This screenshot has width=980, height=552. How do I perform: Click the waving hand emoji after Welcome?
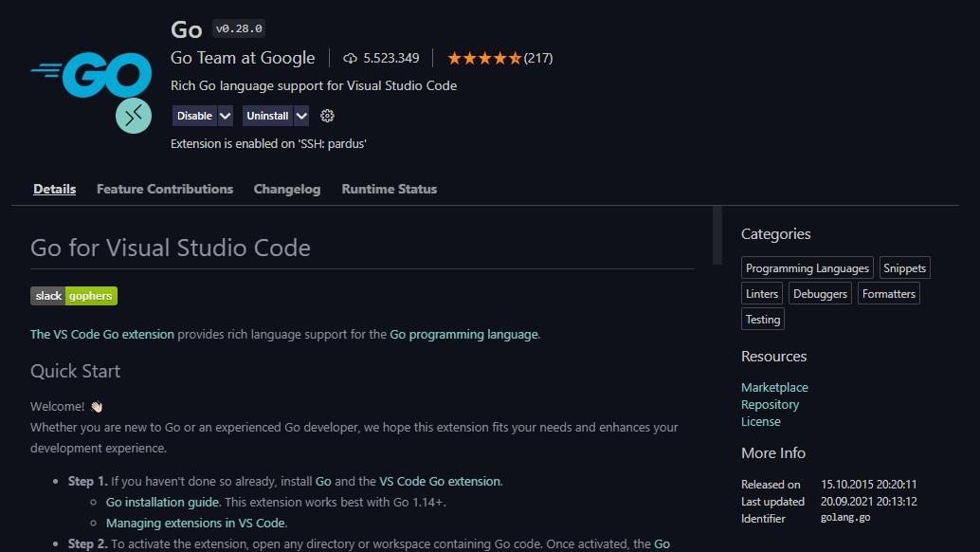coord(97,407)
